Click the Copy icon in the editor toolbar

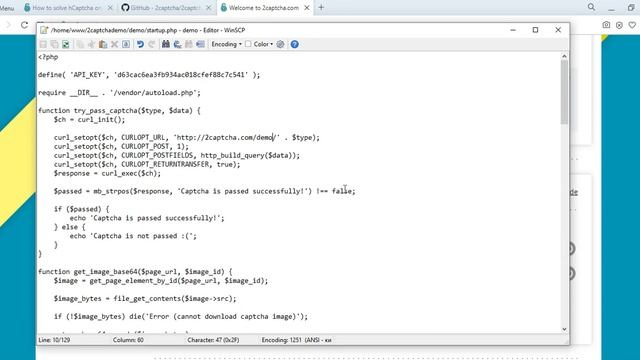80,44
